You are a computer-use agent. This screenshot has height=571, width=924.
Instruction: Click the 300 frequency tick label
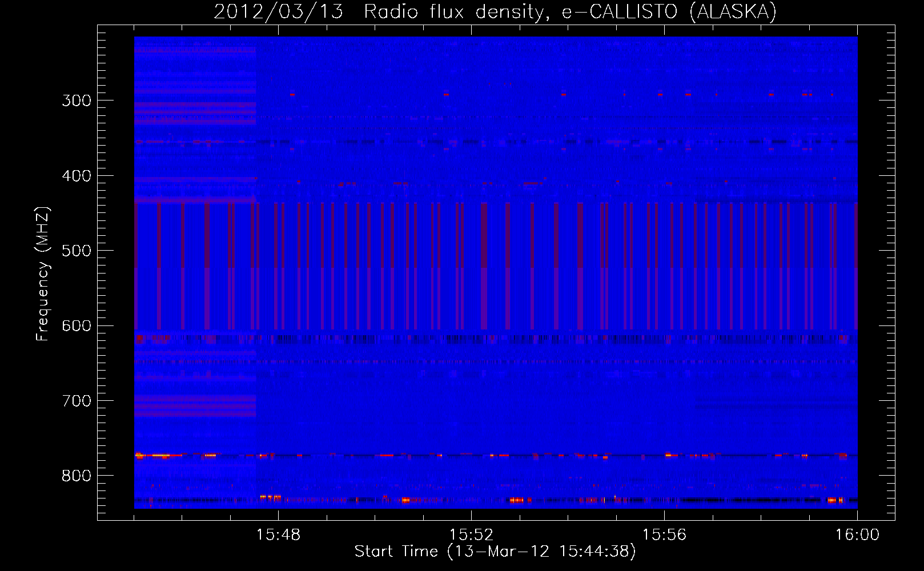[x=77, y=101]
